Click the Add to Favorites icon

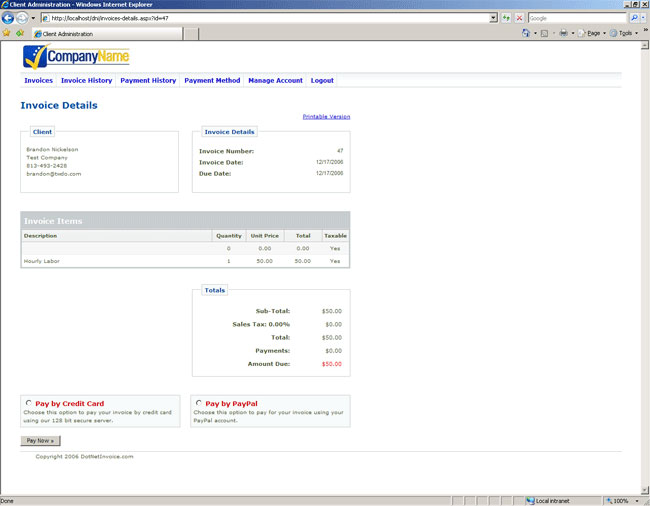coord(19,33)
